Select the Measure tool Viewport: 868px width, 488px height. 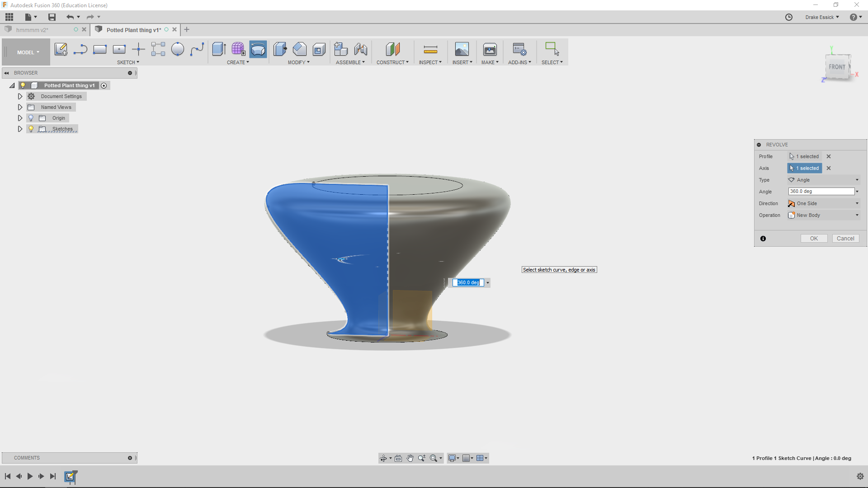pos(430,49)
